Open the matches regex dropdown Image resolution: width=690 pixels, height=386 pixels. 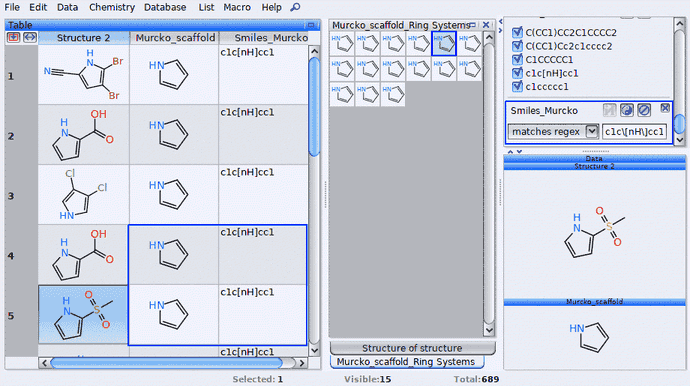[x=592, y=131]
